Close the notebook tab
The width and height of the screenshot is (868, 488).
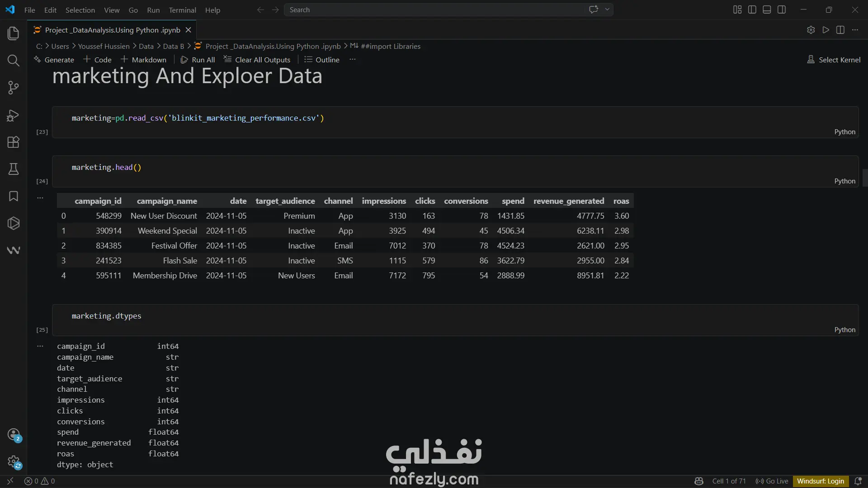189,30
